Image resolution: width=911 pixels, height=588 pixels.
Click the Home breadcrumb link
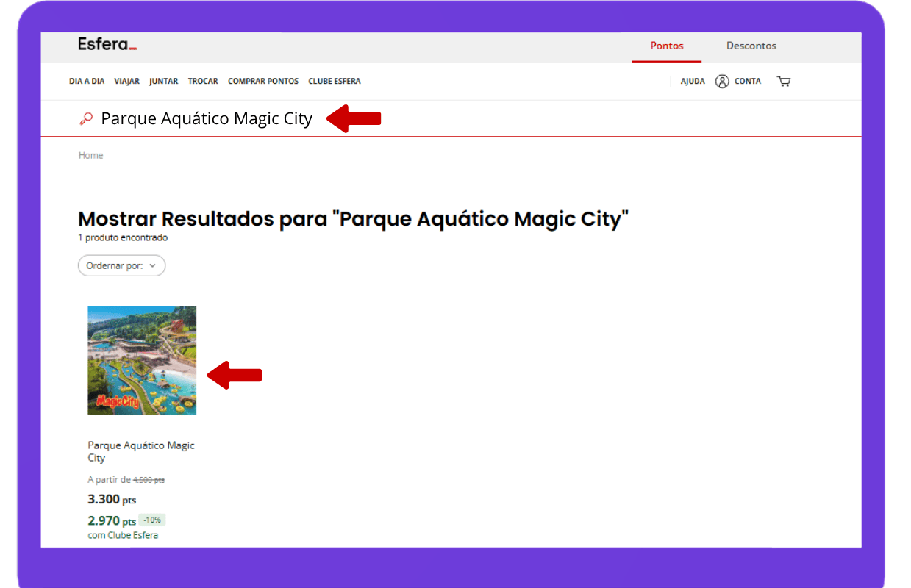pos(91,156)
